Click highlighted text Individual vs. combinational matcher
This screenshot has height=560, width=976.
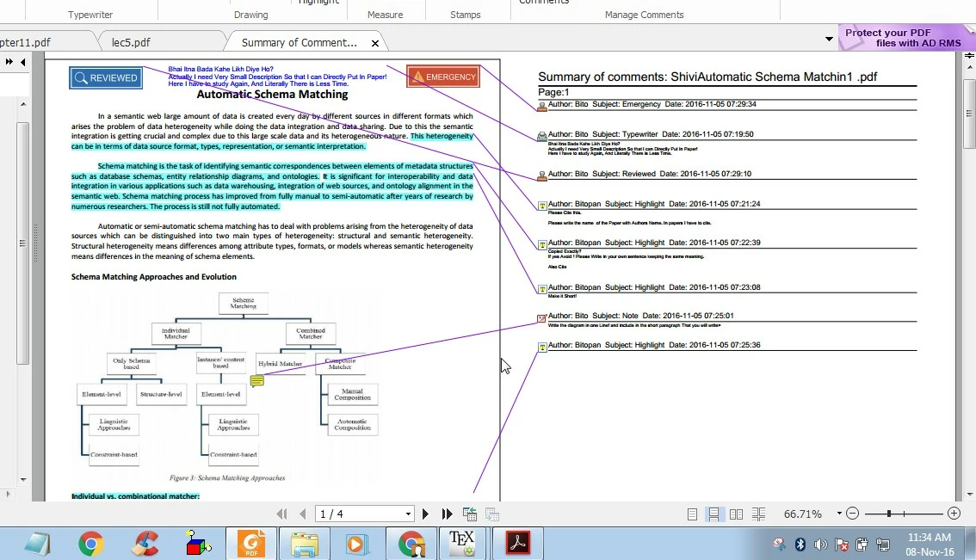tap(135, 495)
